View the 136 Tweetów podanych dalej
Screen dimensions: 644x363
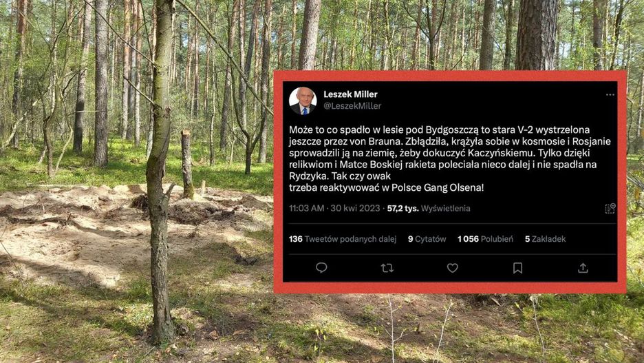coord(343,239)
